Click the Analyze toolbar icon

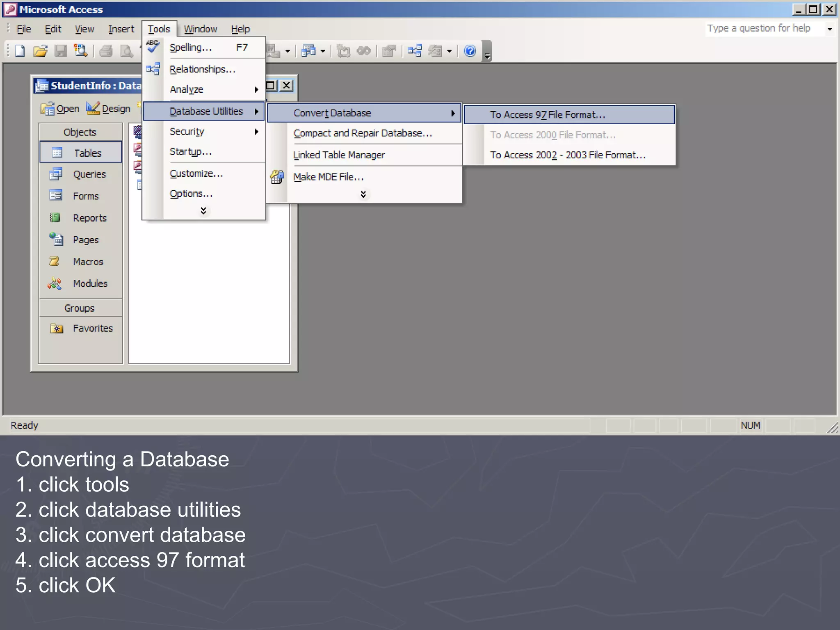[x=309, y=51]
